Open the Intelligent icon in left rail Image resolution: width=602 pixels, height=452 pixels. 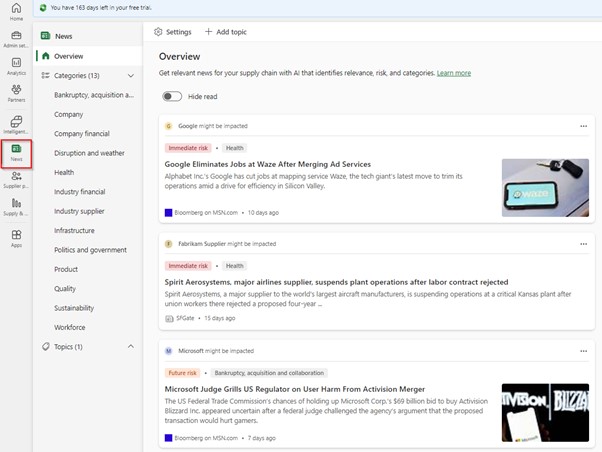click(x=16, y=121)
